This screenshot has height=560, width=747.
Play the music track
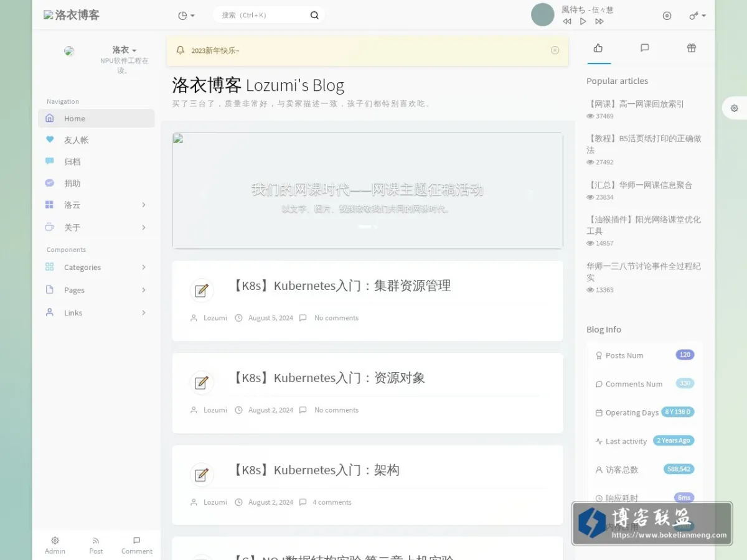coord(583,21)
